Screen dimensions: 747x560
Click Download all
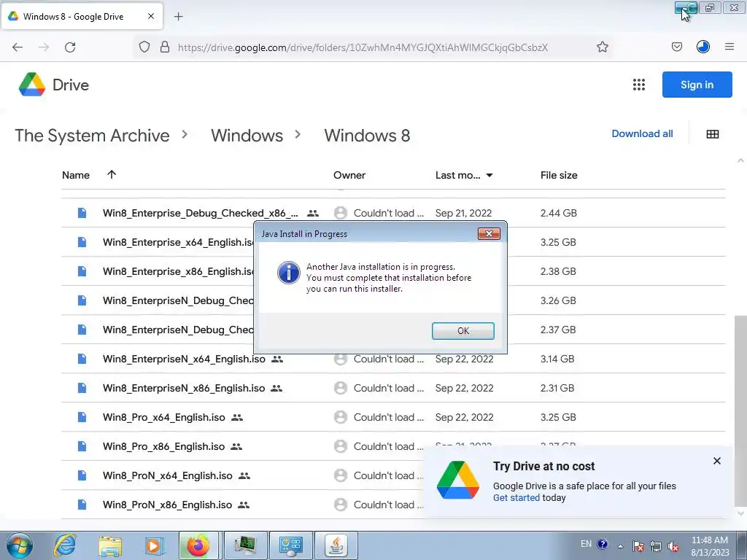(x=642, y=134)
